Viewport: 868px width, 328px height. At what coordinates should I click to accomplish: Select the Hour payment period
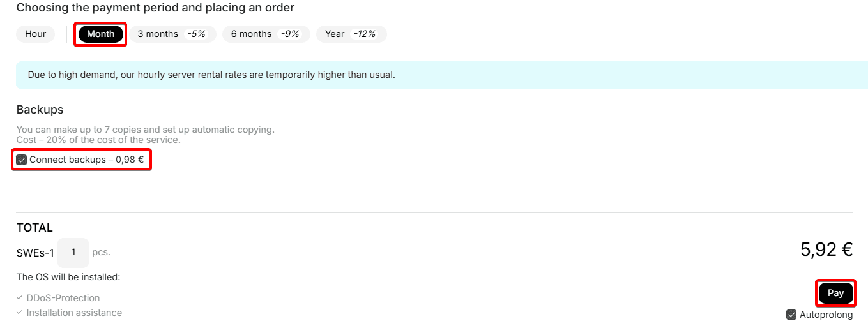35,34
